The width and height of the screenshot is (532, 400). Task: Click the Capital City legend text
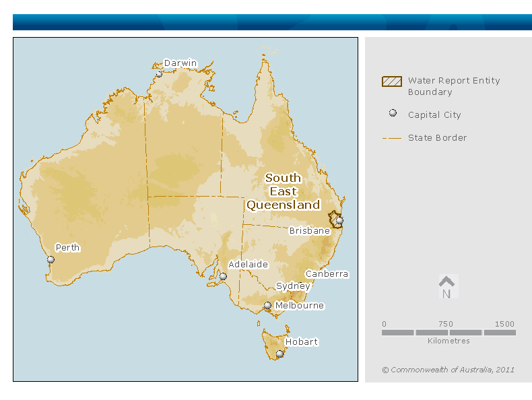(x=434, y=115)
